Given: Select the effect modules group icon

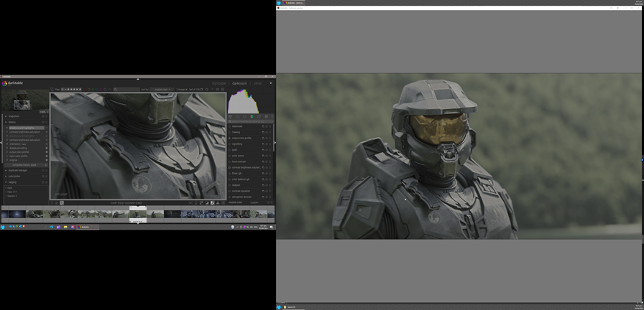Looking at the screenshot, I should click(x=266, y=116).
